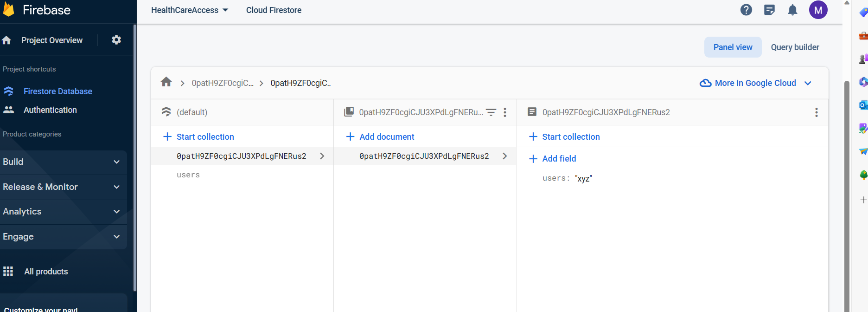
Task: Click the Firestore Database icon in shortcuts
Action: coord(9,91)
